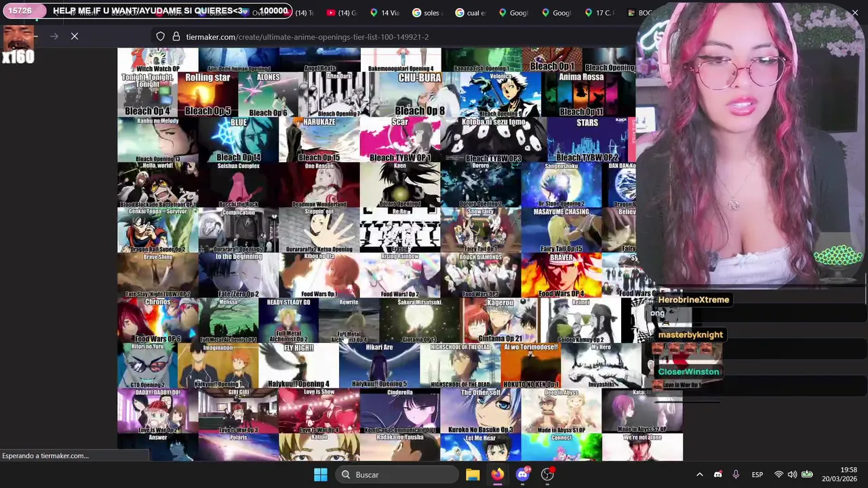This screenshot has height=488, width=868.
Task: Select the Let Me Hear thumbnail
Action: 481,447
